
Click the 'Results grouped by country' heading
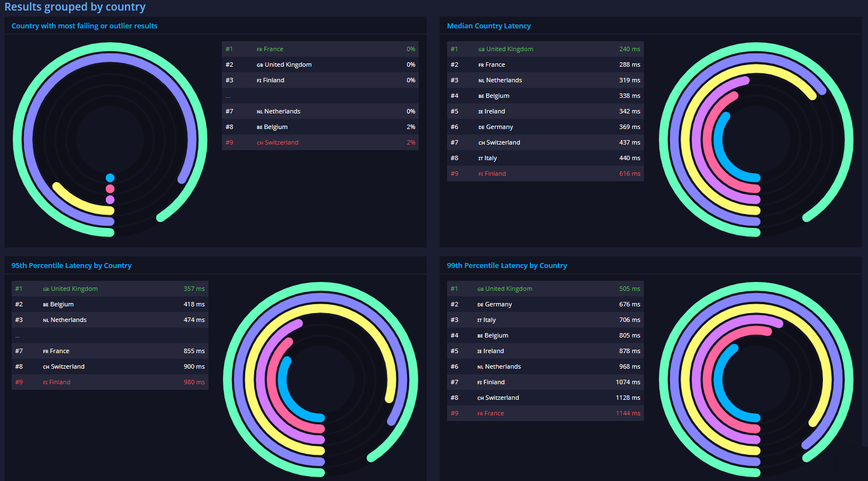(x=75, y=7)
